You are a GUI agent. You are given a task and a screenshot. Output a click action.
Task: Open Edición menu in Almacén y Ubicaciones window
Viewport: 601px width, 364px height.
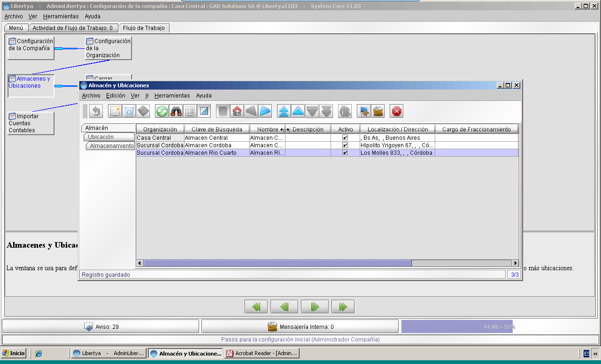click(x=116, y=96)
